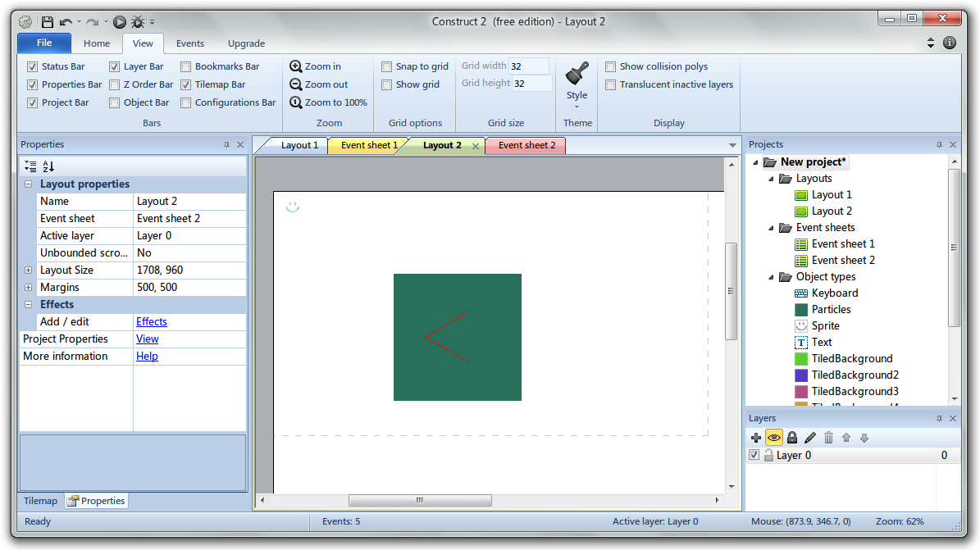This screenshot has width=980, height=550.
Task: Open the Events ribbon tab
Action: [189, 43]
